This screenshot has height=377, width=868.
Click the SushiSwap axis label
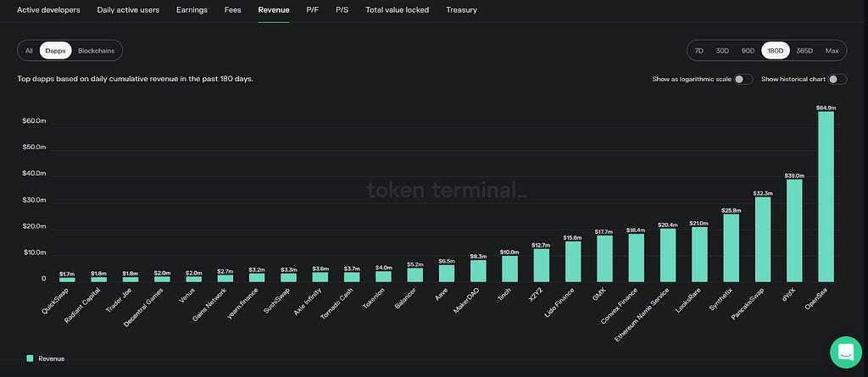(278, 301)
